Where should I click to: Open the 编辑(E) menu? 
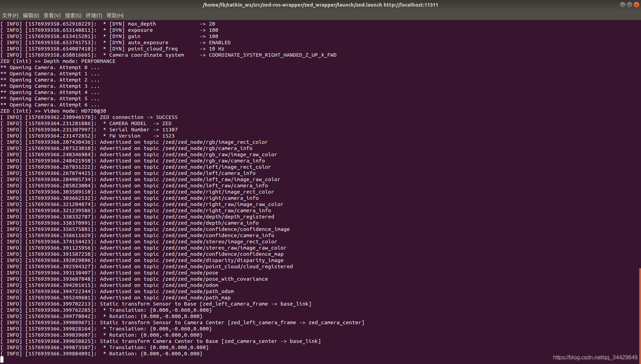point(31,16)
